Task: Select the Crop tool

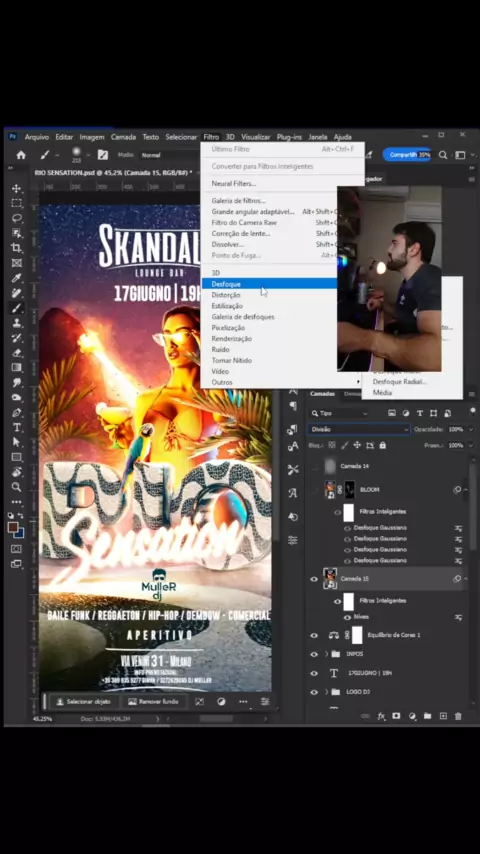Action: [x=16, y=248]
